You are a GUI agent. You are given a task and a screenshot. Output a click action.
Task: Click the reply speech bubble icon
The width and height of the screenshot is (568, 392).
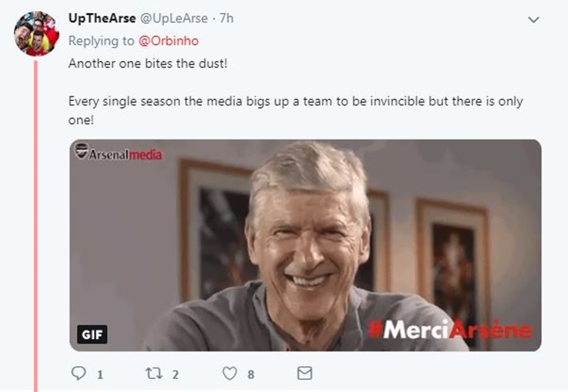(79, 373)
